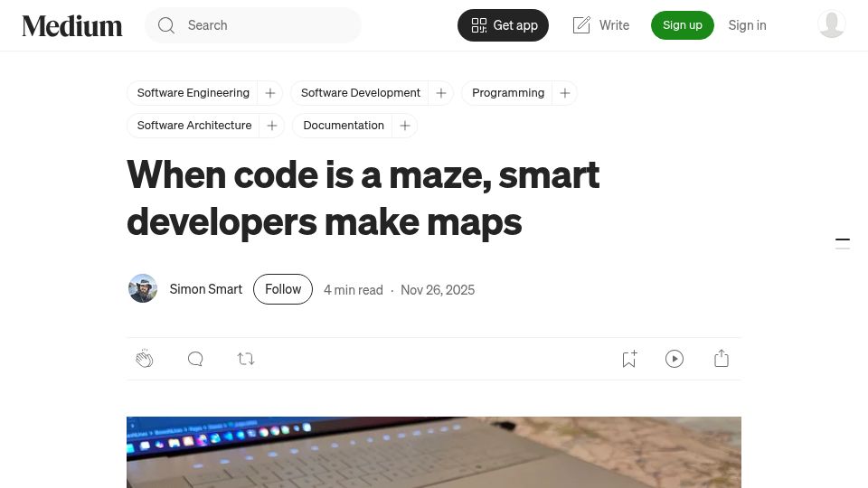Click the Medium logo

pos(72,25)
